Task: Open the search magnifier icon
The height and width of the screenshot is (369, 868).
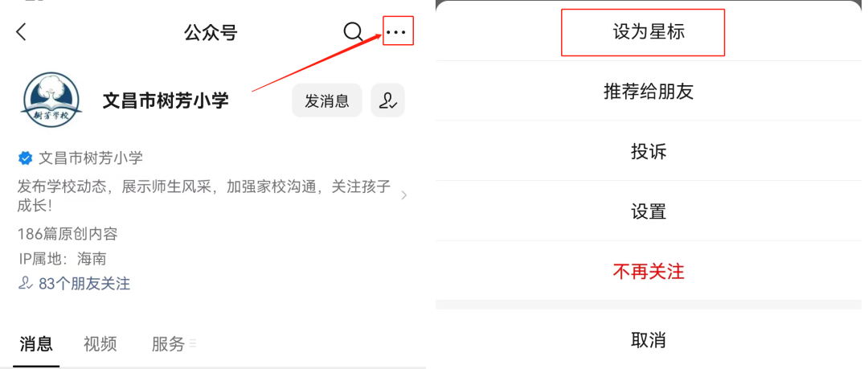Action: point(353,32)
